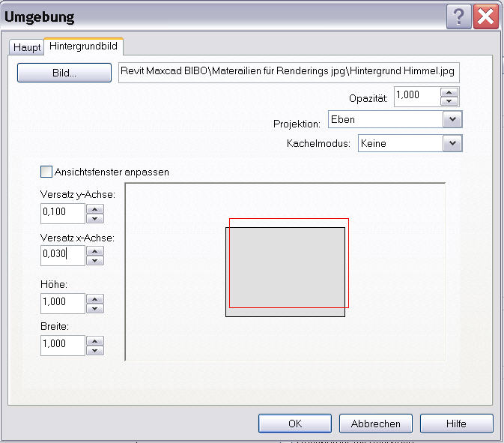The image size is (504, 443).
Task: Decrease Versatz y-Achse with down arrow
Action: 95,219
